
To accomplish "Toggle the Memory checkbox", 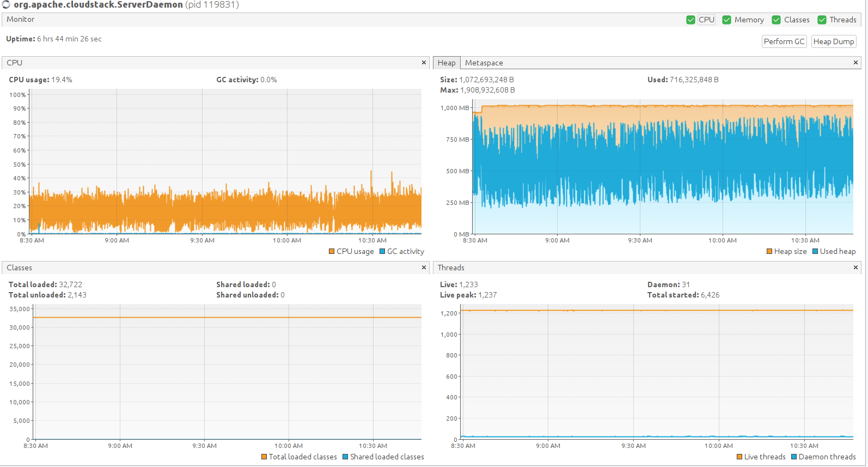I will point(726,20).
